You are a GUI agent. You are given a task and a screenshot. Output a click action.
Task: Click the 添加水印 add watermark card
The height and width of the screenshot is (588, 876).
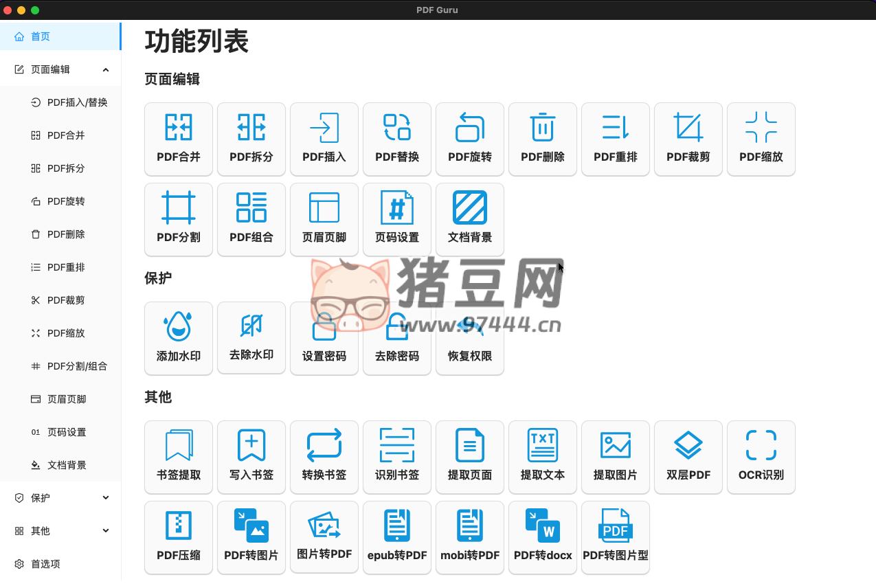(179, 339)
